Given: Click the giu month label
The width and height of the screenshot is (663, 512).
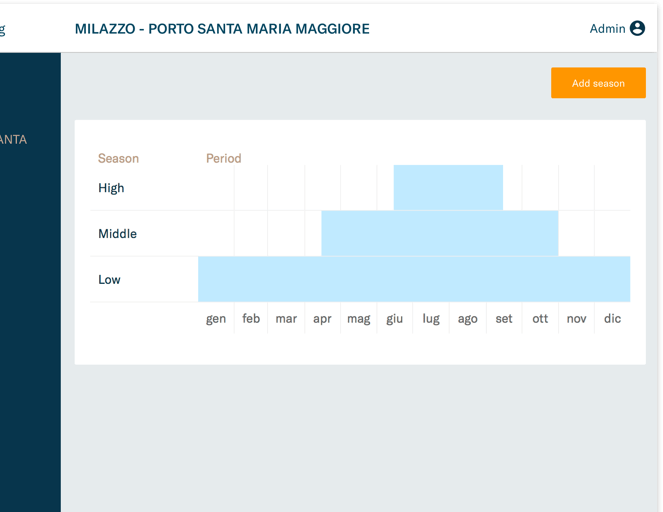Looking at the screenshot, I should pyautogui.click(x=395, y=319).
